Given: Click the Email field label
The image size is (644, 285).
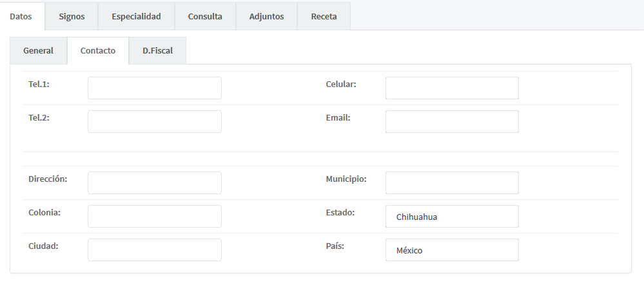Looking at the screenshot, I should [338, 118].
